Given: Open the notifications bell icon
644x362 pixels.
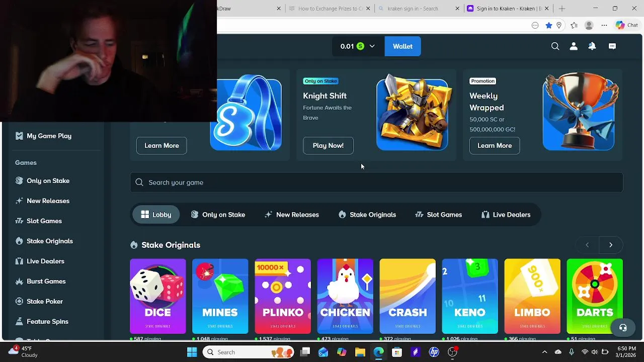Looking at the screenshot, I should click(x=592, y=46).
